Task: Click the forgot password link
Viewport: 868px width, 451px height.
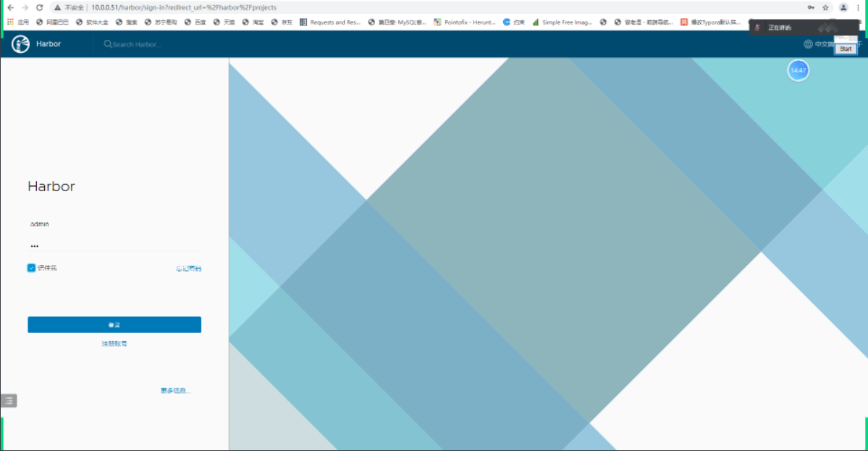Action: click(x=189, y=269)
